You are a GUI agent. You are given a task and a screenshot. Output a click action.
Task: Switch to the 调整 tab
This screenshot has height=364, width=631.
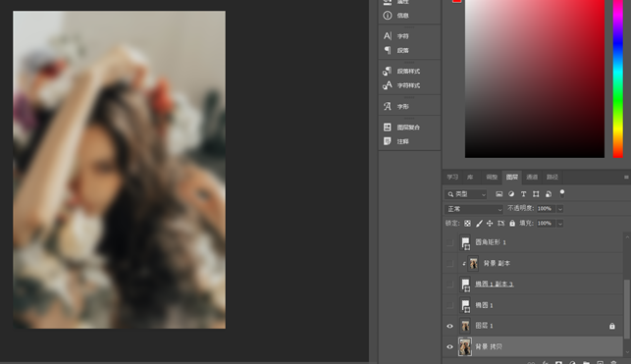(492, 177)
